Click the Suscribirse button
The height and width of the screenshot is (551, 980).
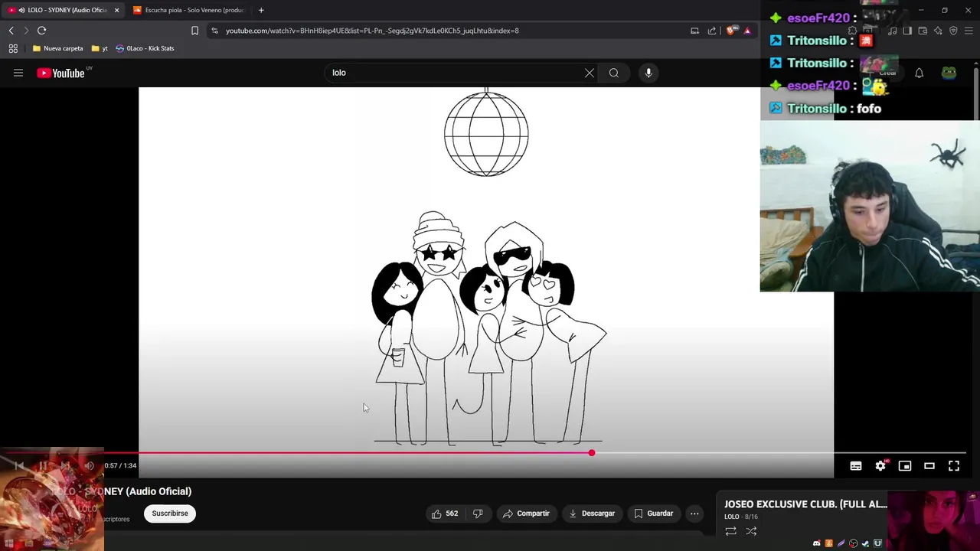(170, 514)
